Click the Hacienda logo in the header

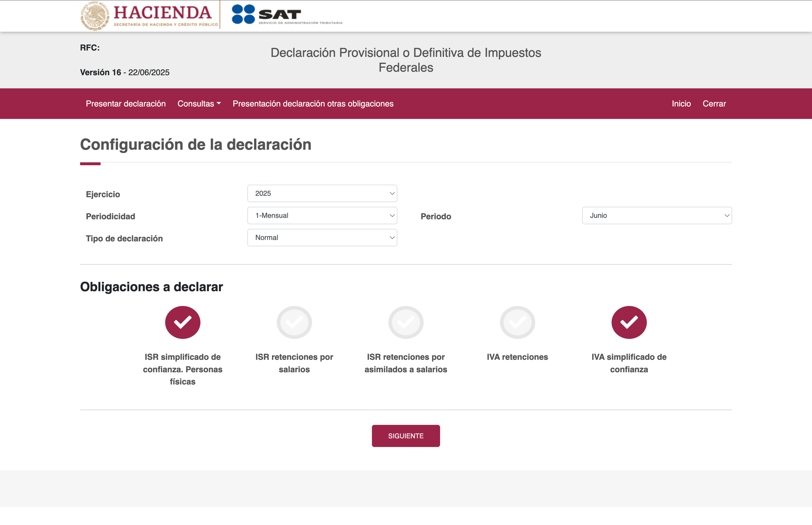(149, 15)
